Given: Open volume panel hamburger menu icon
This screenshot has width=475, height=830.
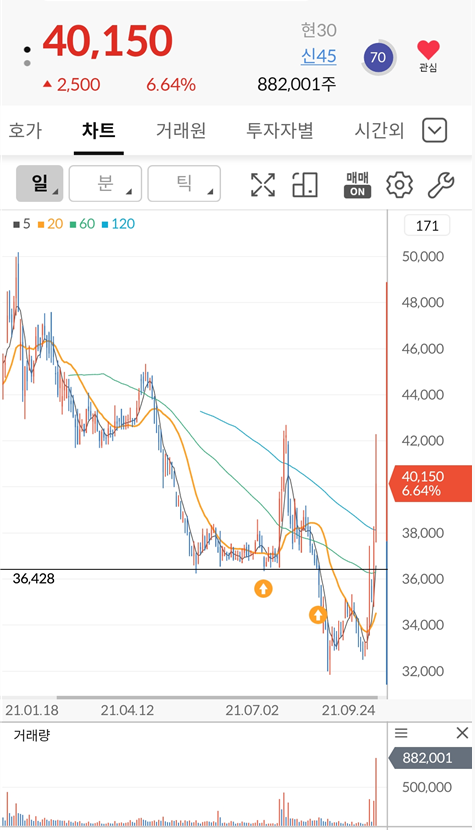Looking at the screenshot, I should tap(401, 733).
